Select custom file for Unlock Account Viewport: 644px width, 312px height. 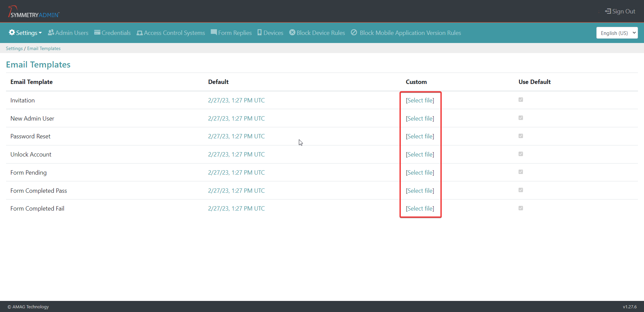pos(420,154)
